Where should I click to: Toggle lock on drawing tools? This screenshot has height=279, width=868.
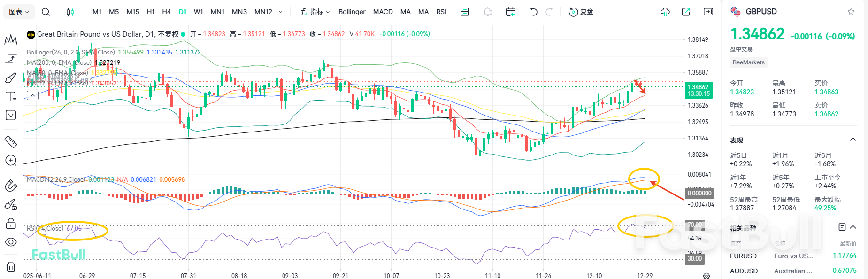point(11,224)
